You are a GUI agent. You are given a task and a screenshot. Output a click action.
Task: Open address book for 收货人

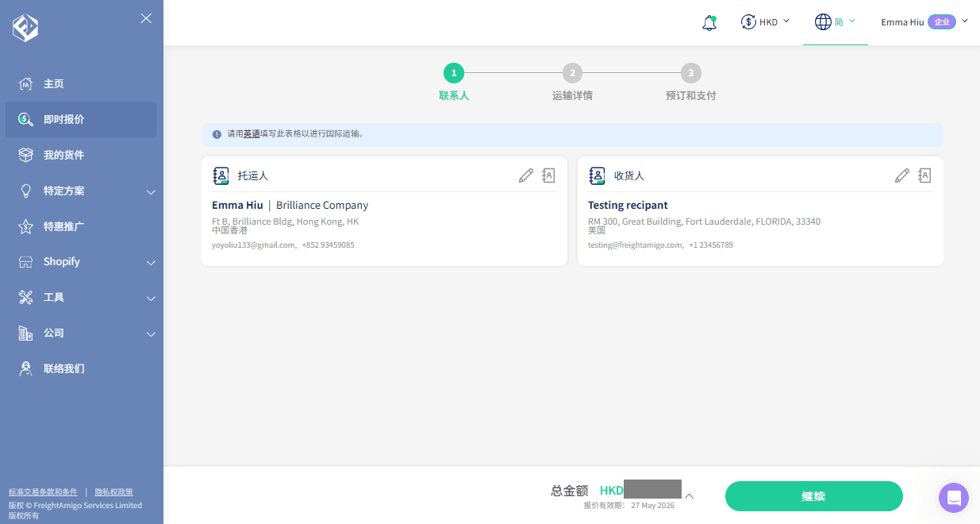click(x=924, y=175)
